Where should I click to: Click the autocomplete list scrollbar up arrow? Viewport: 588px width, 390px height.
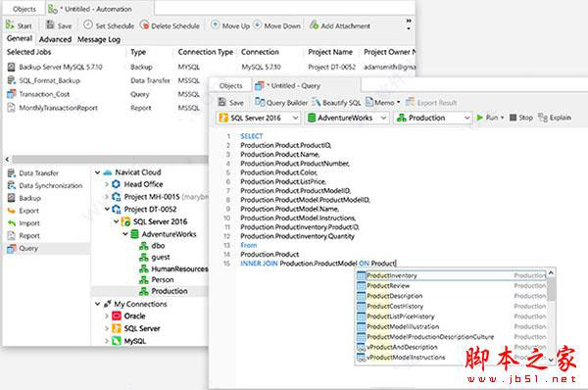[x=551, y=273]
